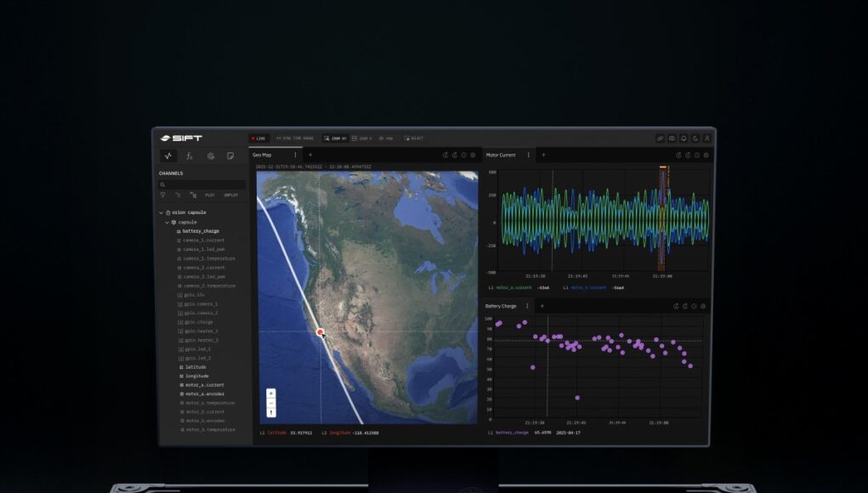This screenshot has height=493, width=868.
Task: Open the user profile icon
Action: [706, 138]
